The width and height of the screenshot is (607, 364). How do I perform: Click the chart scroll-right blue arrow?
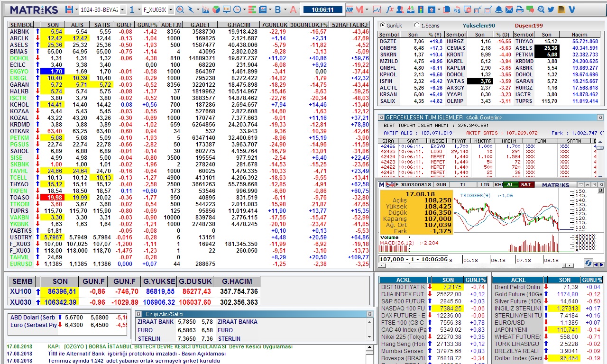(602, 264)
